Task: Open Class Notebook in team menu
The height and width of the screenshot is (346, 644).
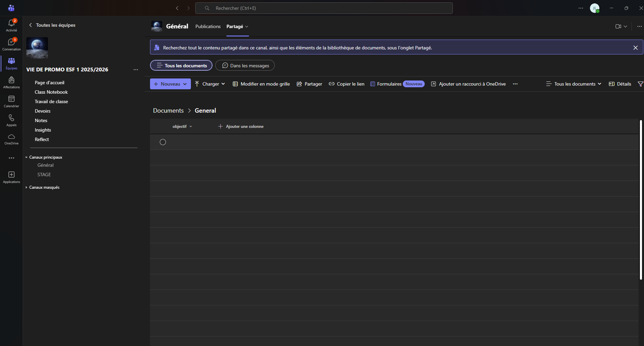Action: coord(51,92)
